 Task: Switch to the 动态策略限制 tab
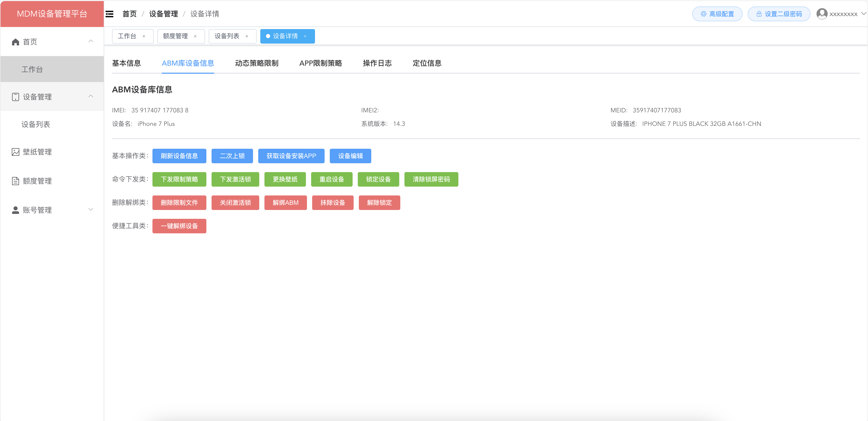[x=256, y=63]
